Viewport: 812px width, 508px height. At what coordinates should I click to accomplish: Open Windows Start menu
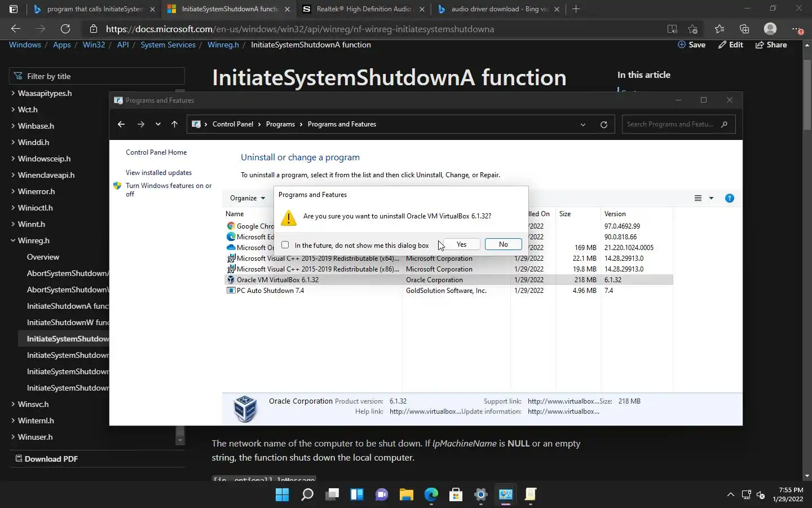click(x=282, y=495)
